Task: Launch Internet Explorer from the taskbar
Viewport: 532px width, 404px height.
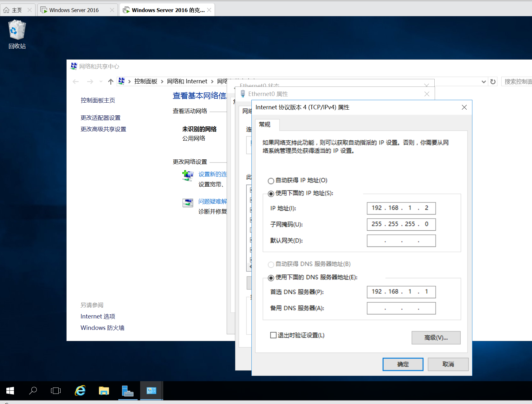Action: click(80, 391)
